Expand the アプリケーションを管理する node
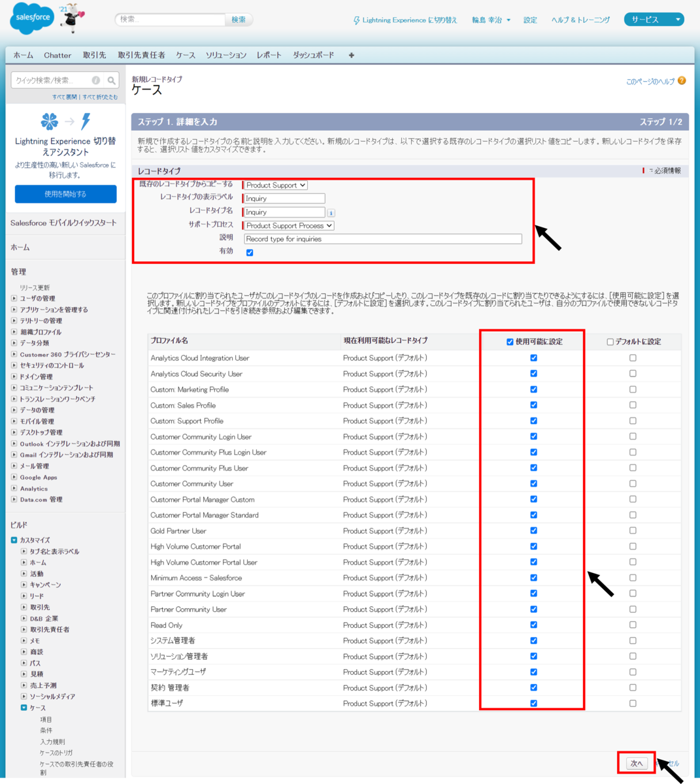 click(x=14, y=310)
